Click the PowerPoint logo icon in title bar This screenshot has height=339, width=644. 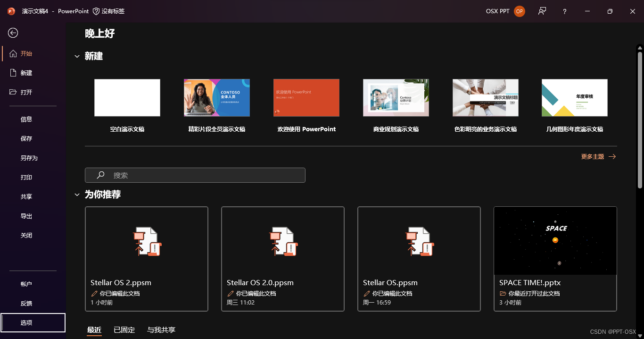click(x=11, y=11)
